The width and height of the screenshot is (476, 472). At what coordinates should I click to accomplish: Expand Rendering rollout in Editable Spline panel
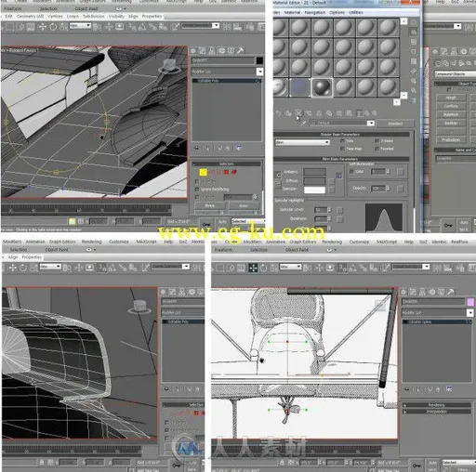[436, 405]
